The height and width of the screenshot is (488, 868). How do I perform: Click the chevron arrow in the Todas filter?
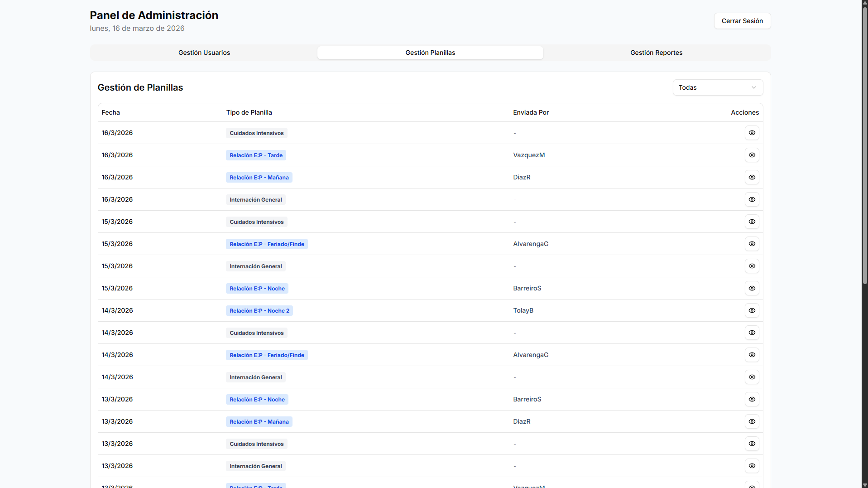click(x=754, y=87)
